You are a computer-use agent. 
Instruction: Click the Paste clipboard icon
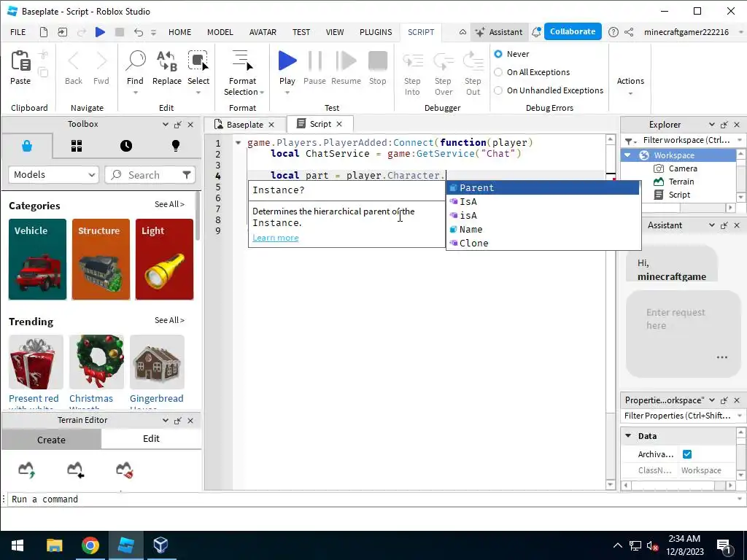click(20, 61)
